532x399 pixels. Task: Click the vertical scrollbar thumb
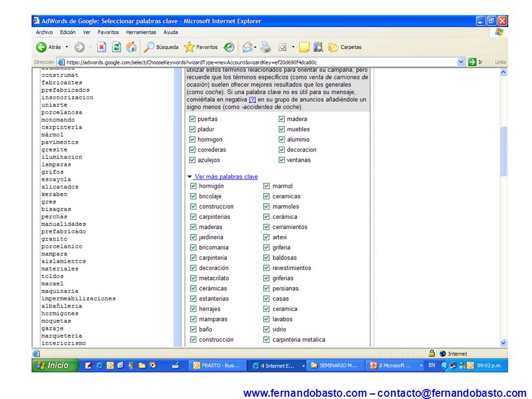(504, 151)
